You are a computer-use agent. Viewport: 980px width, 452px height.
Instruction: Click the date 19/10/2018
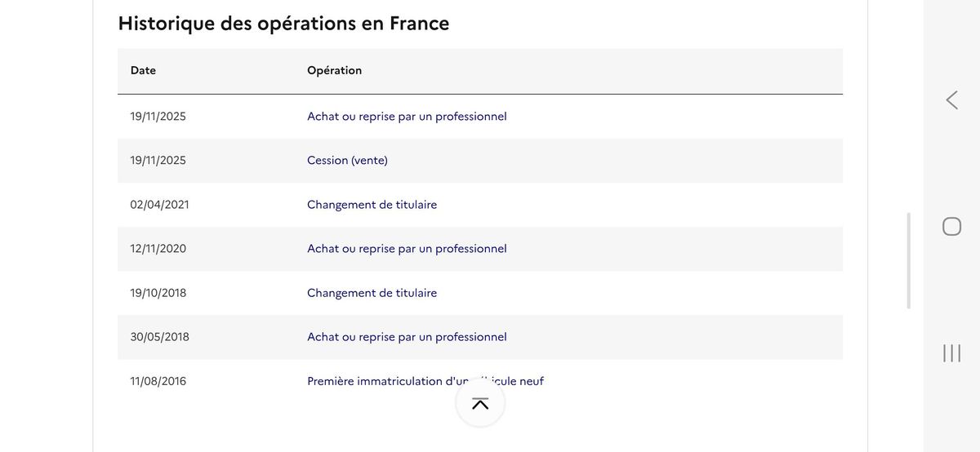point(158,293)
